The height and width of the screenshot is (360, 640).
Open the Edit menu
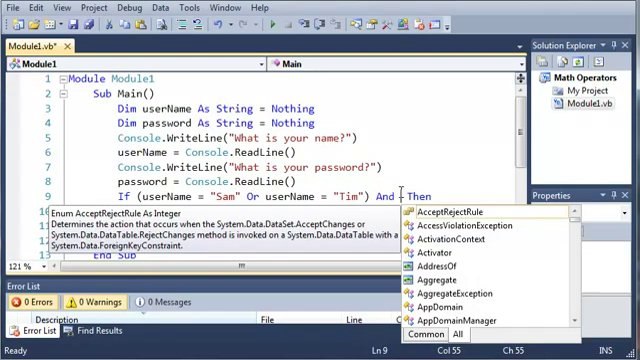pos(36,8)
